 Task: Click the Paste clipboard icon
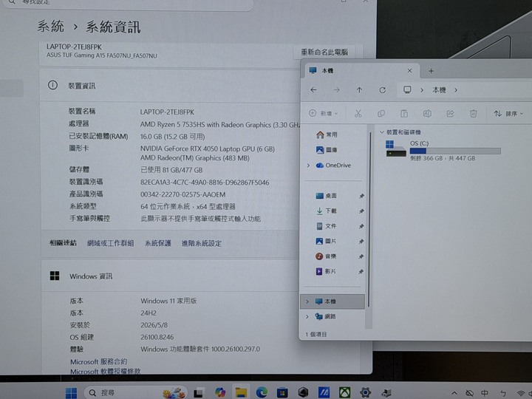click(x=404, y=113)
